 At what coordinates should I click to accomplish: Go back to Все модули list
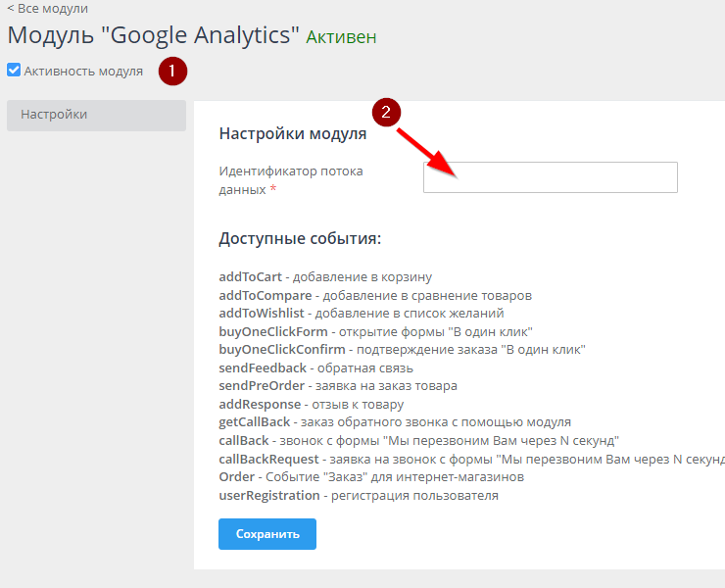[47, 8]
